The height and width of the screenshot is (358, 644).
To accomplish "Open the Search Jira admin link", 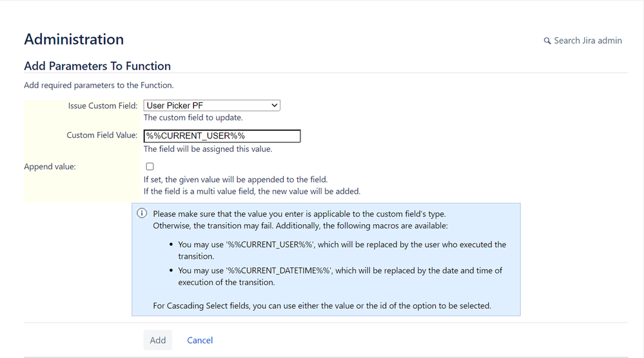I will tap(583, 41).
